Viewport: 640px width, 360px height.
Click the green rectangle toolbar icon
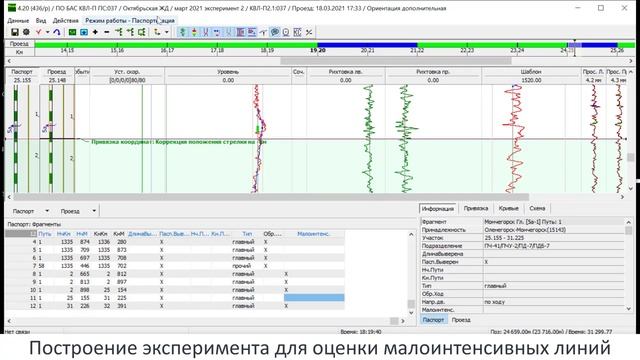(x=72, y=32)
